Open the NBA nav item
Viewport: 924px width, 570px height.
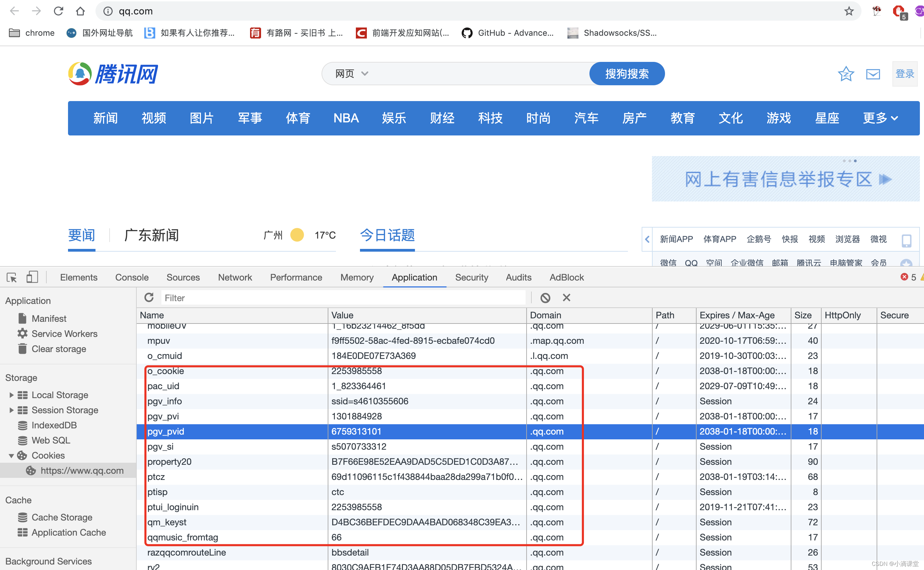[346, 118]
